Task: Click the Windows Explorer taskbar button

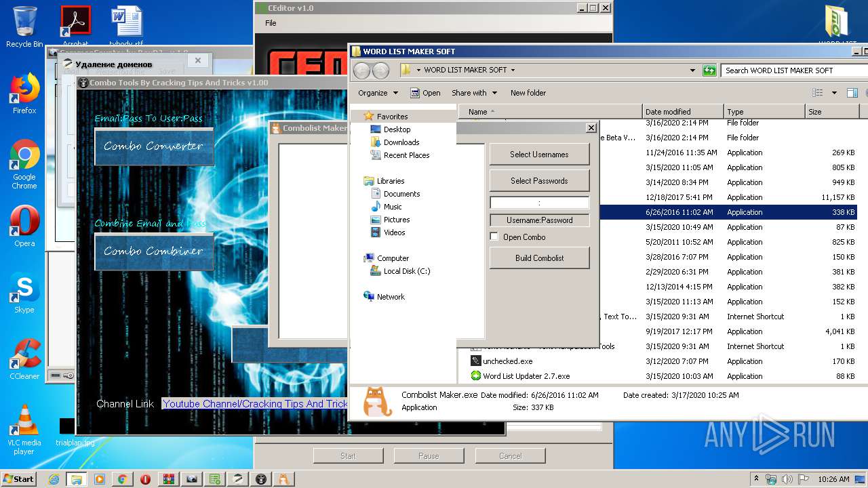Action: pos(77,479)
